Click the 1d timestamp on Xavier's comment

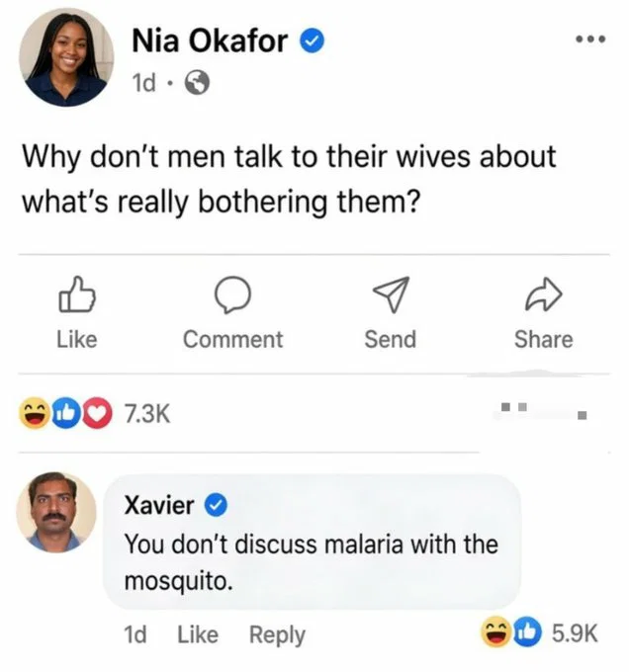135,634
